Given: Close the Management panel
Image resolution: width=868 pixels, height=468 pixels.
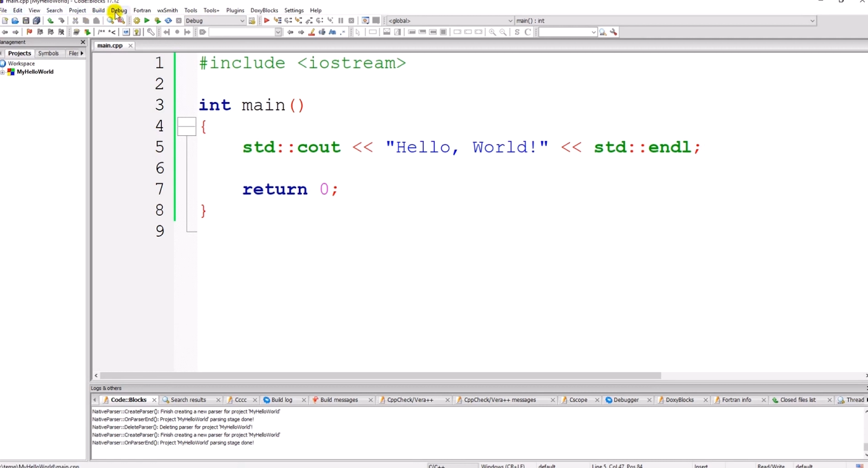Looking at the screenshot, I should coord(82,42).
